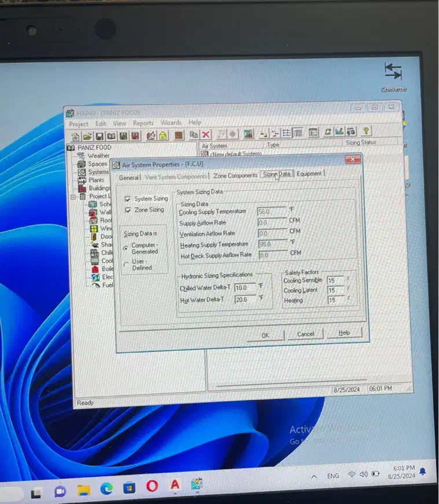Open the Reports menu
The width and height of the screenshot is (439, 504).
[143, 123]
